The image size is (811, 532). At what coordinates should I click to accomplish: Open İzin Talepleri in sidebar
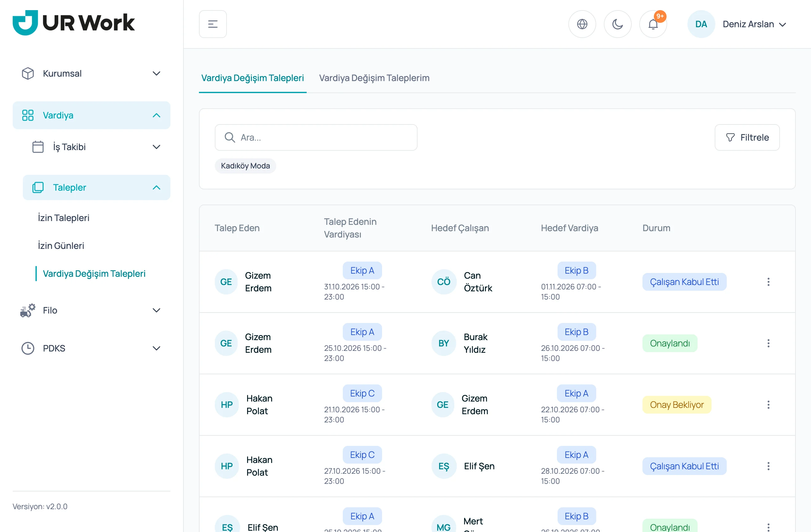pos(63,218)
